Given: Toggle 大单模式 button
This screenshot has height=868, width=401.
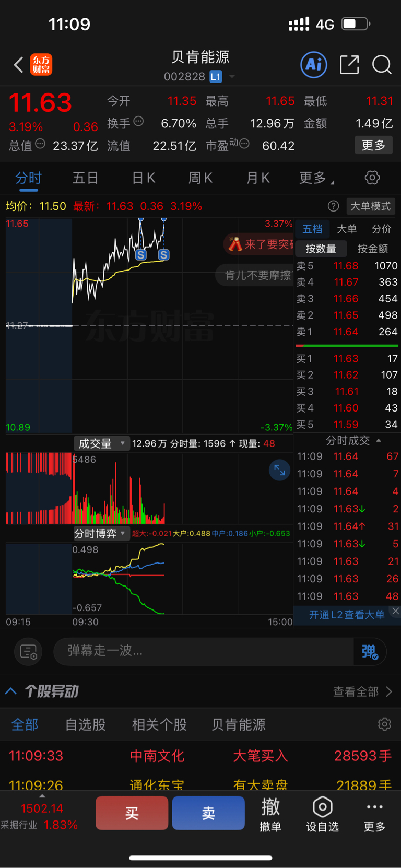Looking at the screenshot, I should pos(370,206).
